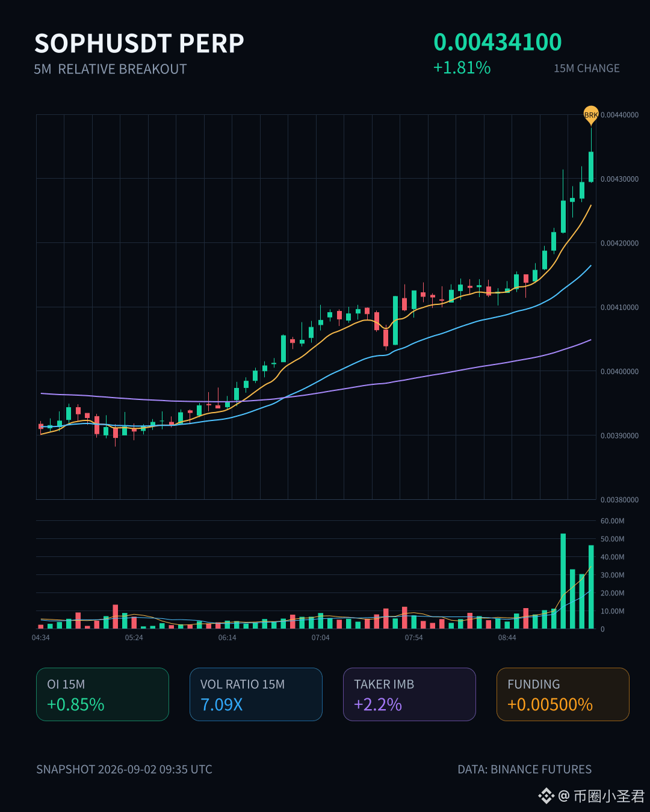Click the 15M CHANGE label
This screenshot has height=812, width=650.
[x=587, y=69]
